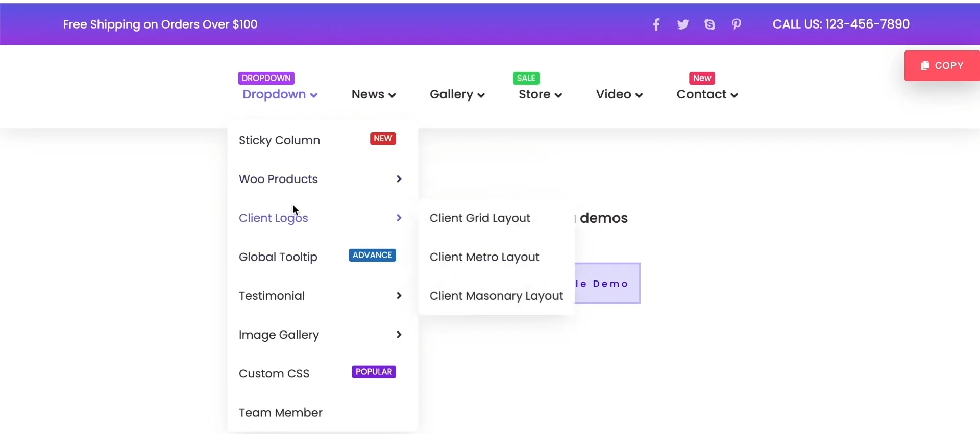Select Sticky Column menu entry
Image resolution: width=980 pixels, height=434 pixels.
point(280,140)
